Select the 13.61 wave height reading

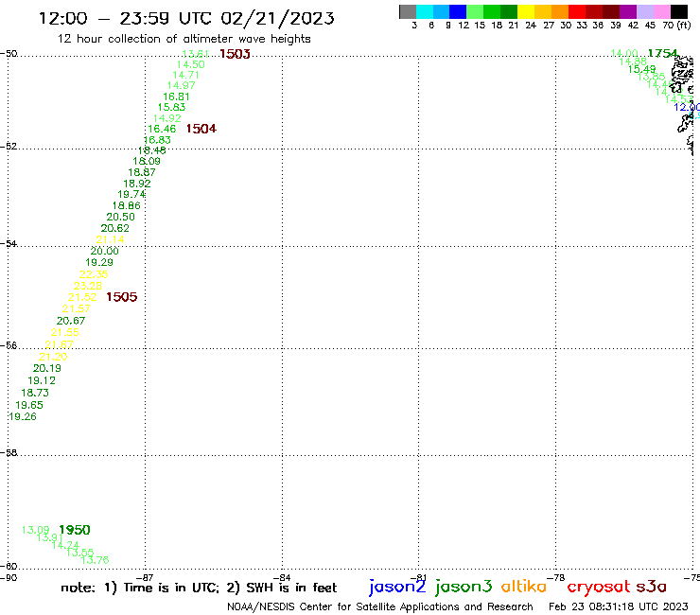196,54
